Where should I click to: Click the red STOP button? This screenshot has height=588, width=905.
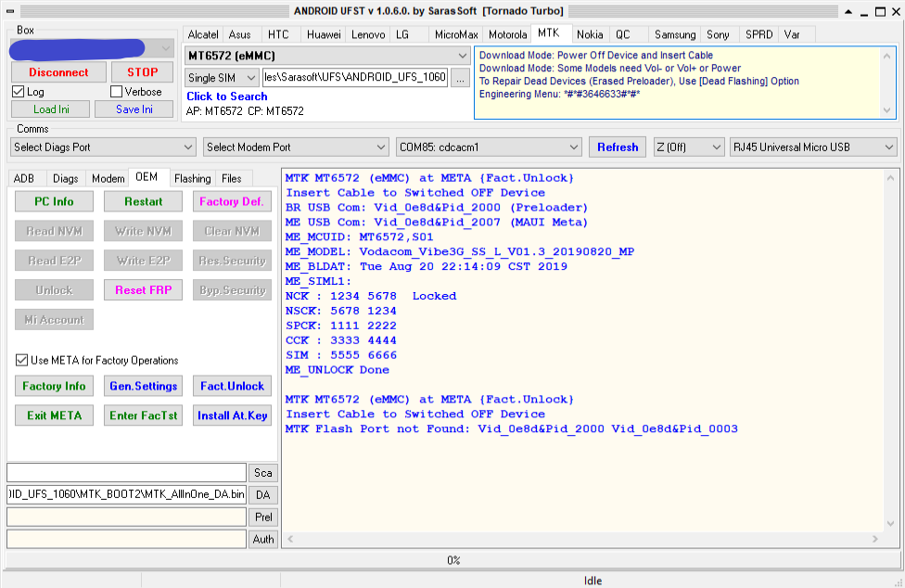[142, 72]
